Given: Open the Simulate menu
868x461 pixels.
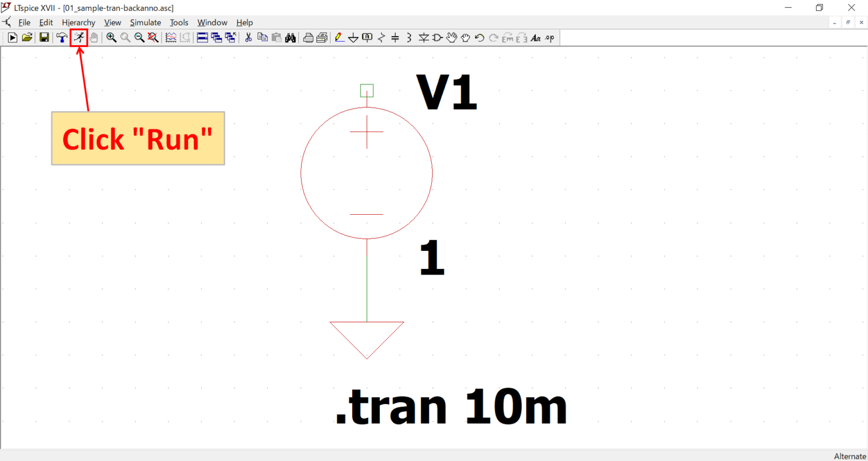Looking at the screenshot, I should pyautogui.click(x=145, y=23).
